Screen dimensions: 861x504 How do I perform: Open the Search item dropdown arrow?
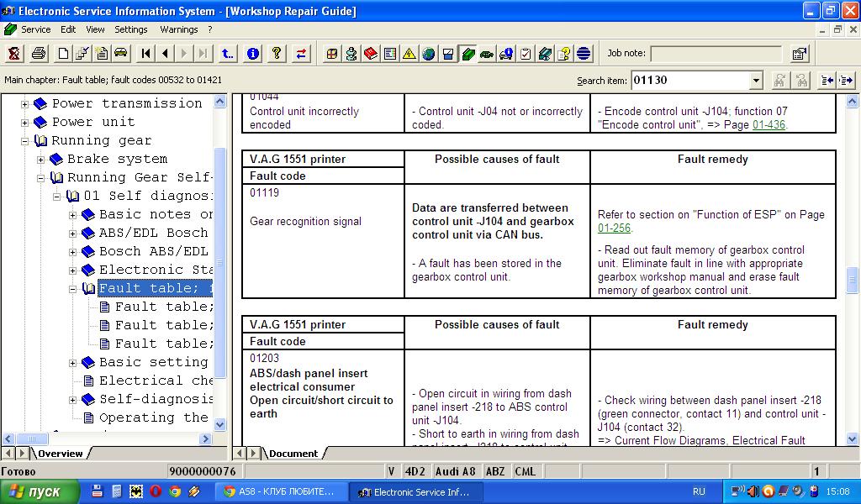[756, 81]
